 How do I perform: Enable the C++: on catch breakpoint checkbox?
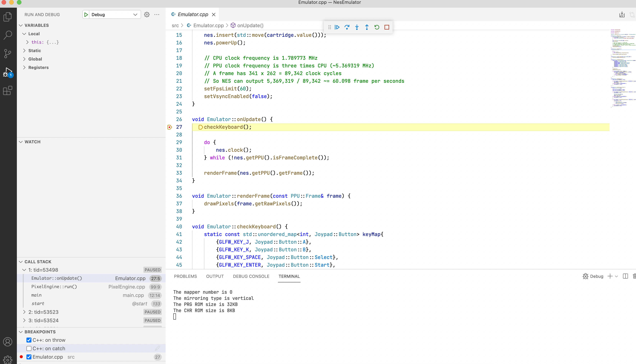tap(29, 348)
